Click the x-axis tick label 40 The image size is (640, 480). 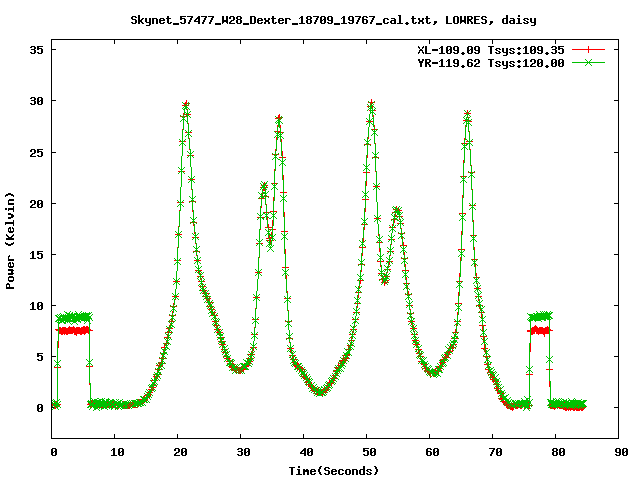click(306, 452)
